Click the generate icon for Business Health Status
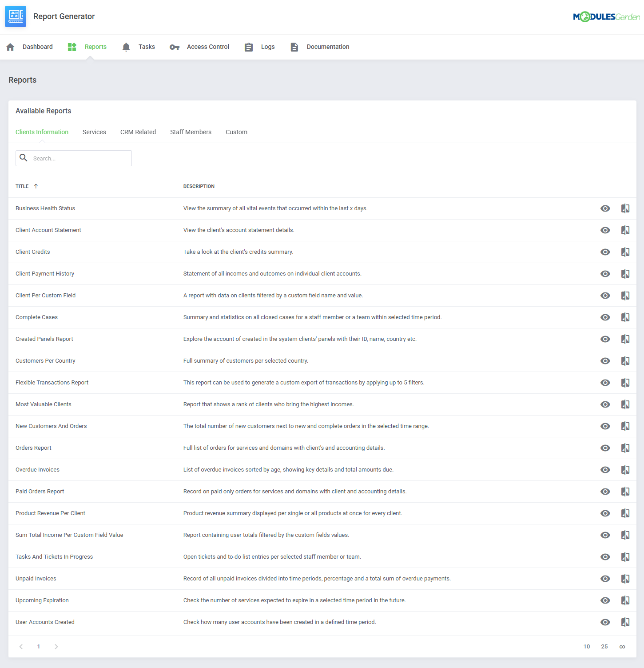The height and width of the screenshot is (668, 644). coord(625,208)
